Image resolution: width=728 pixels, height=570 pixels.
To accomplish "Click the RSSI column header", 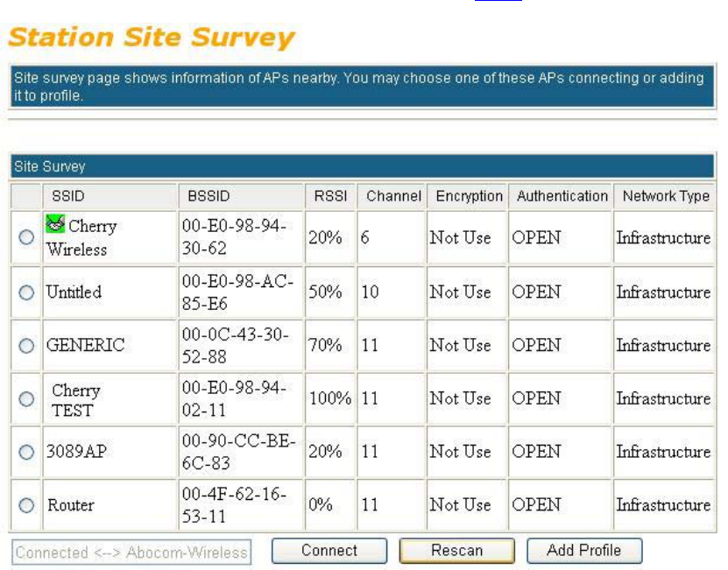I will (330, 196).
